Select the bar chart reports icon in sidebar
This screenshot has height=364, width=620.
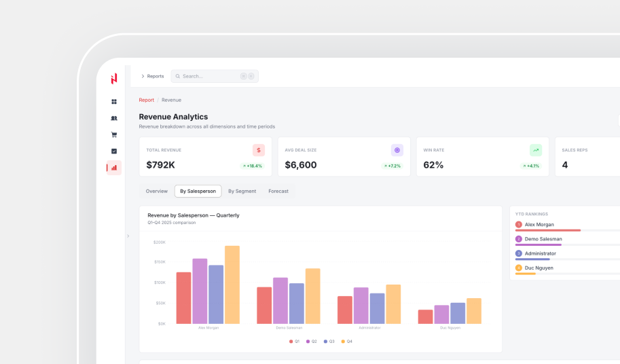coord(114,168)
